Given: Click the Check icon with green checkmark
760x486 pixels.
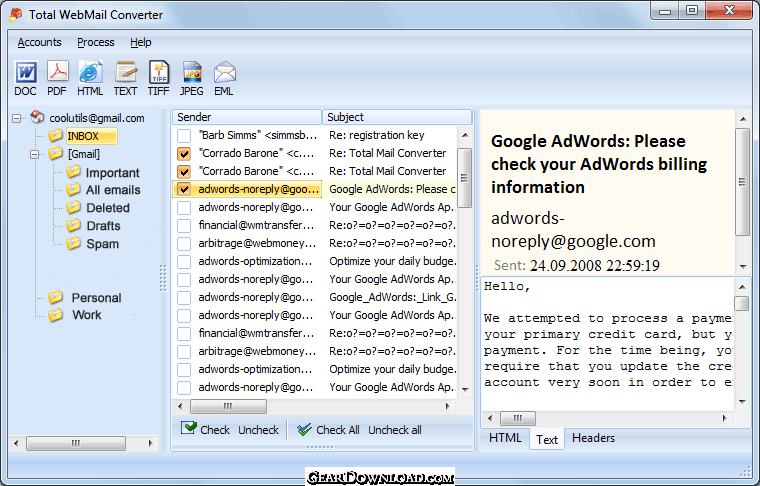Looking at the screenshot, I should pyautogui.click(x=189, y=428).
